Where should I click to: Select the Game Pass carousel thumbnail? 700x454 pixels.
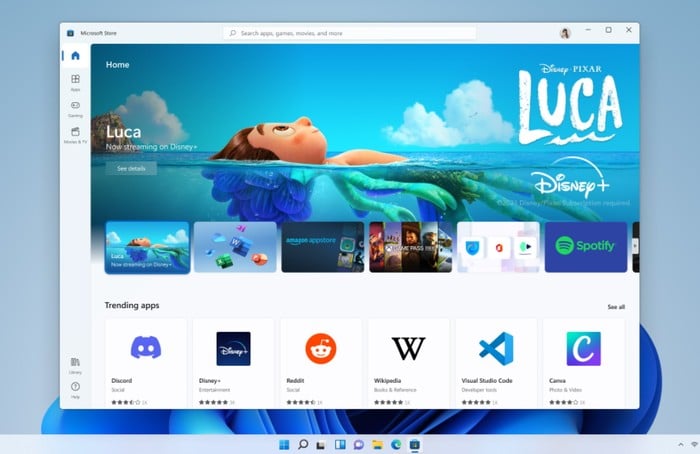coord(411,247)
